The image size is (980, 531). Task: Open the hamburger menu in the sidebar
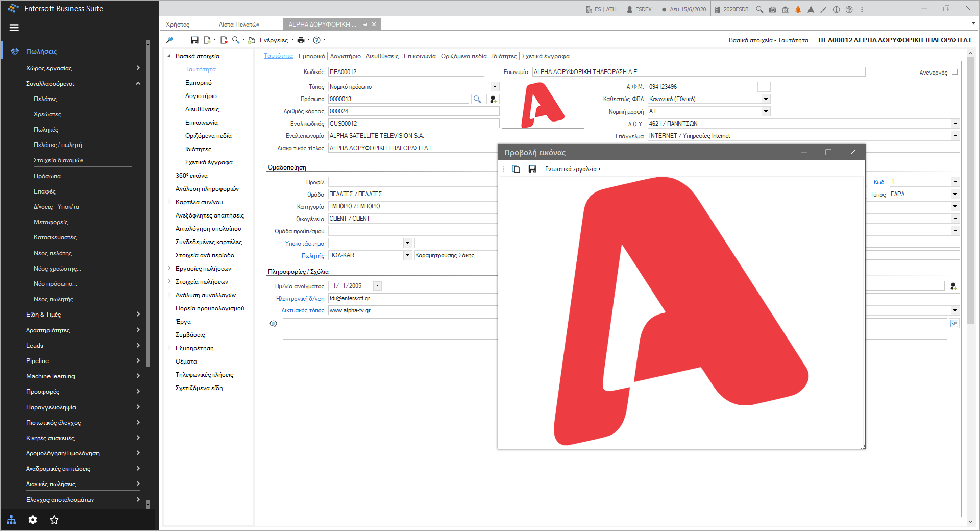click(x=14, y=28)
